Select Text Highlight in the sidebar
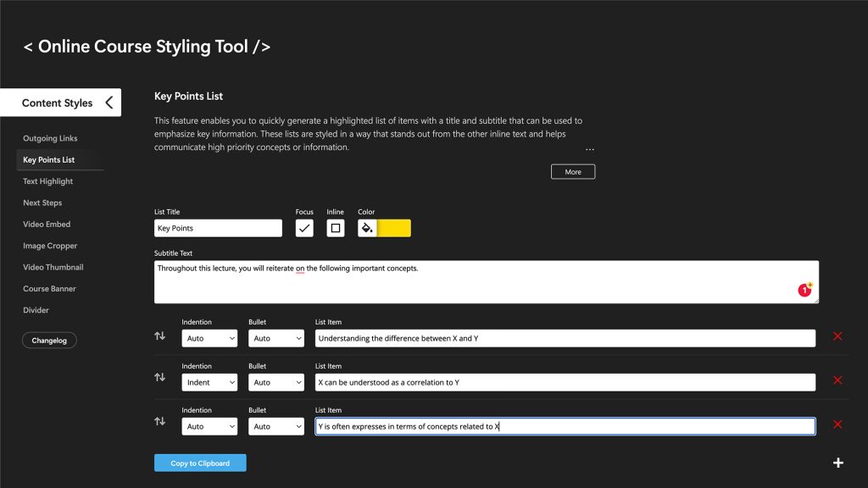Image resolution: width=868 pixels, height=488 pixels. click(x=48, y=181)
